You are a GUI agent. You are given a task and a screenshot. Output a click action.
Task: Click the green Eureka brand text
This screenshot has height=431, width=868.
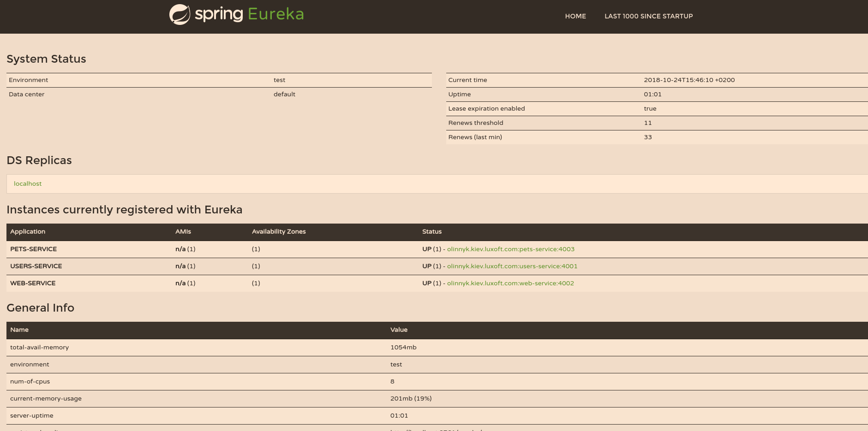click(x=275, y=14)
